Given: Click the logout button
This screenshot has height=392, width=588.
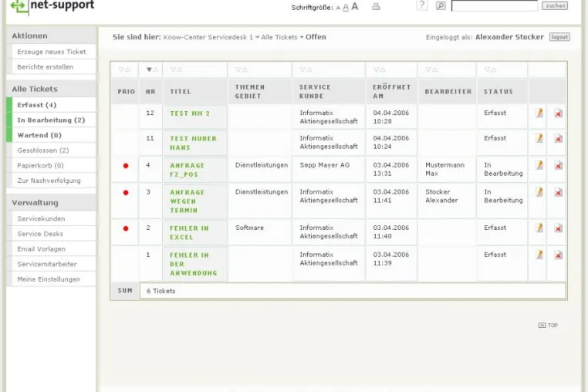Looking at the screenshot, I should point(559,37).
